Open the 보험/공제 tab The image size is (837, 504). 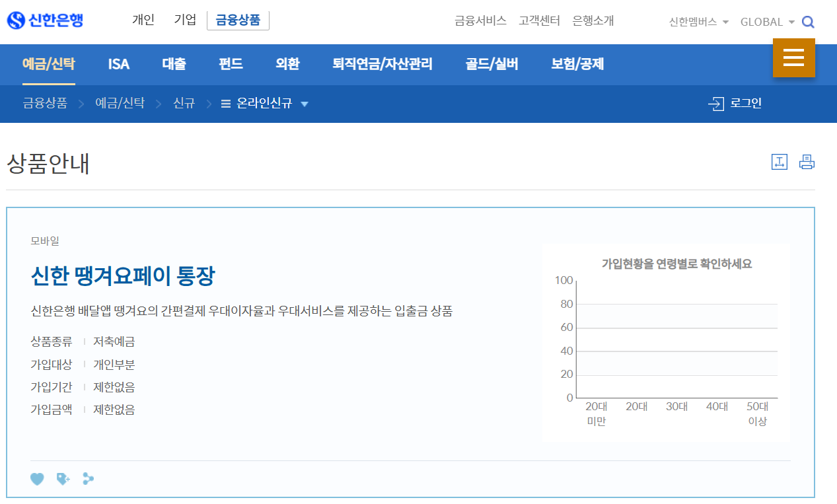coord(578,64)
